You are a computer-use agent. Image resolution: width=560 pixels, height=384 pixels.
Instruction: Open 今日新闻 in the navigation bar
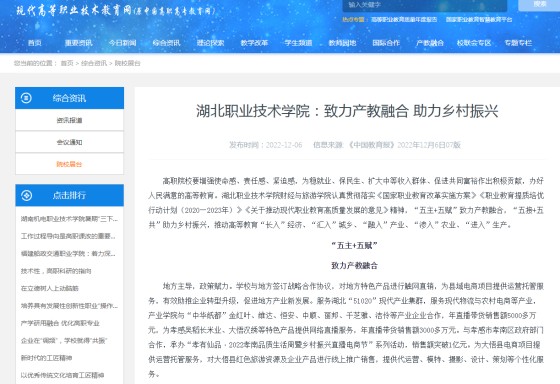[122, 43]
